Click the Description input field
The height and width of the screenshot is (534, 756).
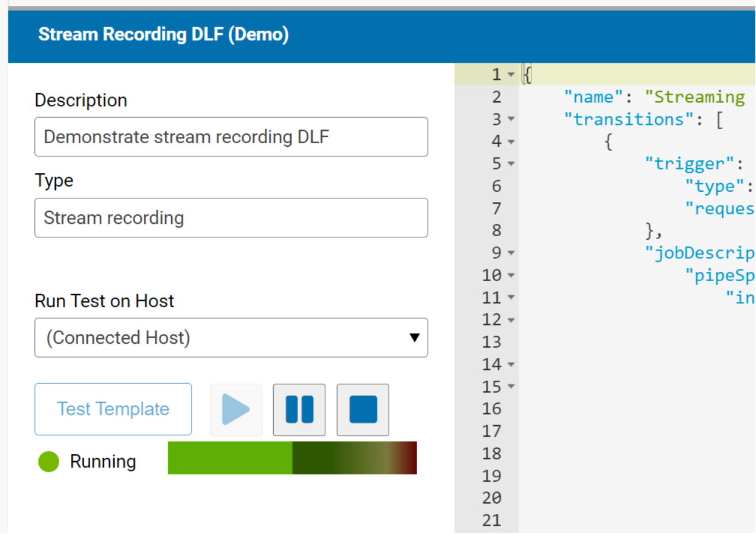(231, 137)
